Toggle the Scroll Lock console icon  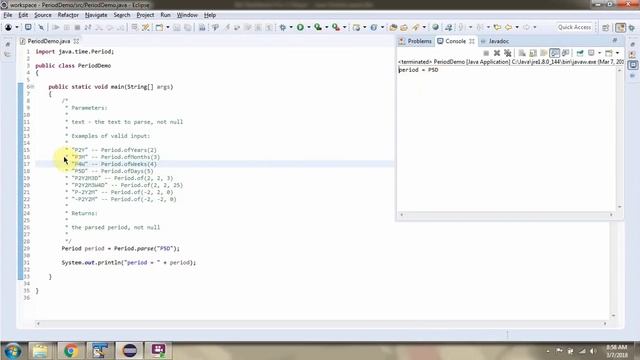tap(533, 53)
